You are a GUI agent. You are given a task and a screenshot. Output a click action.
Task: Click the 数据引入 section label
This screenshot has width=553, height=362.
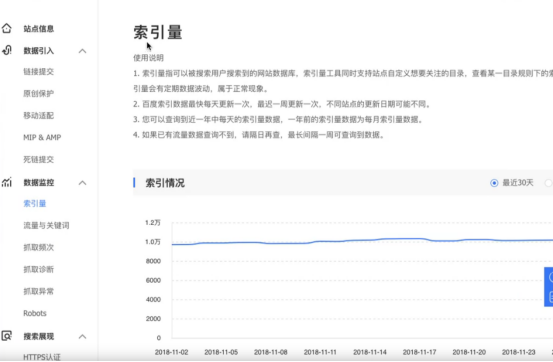(x=38, y=51)
